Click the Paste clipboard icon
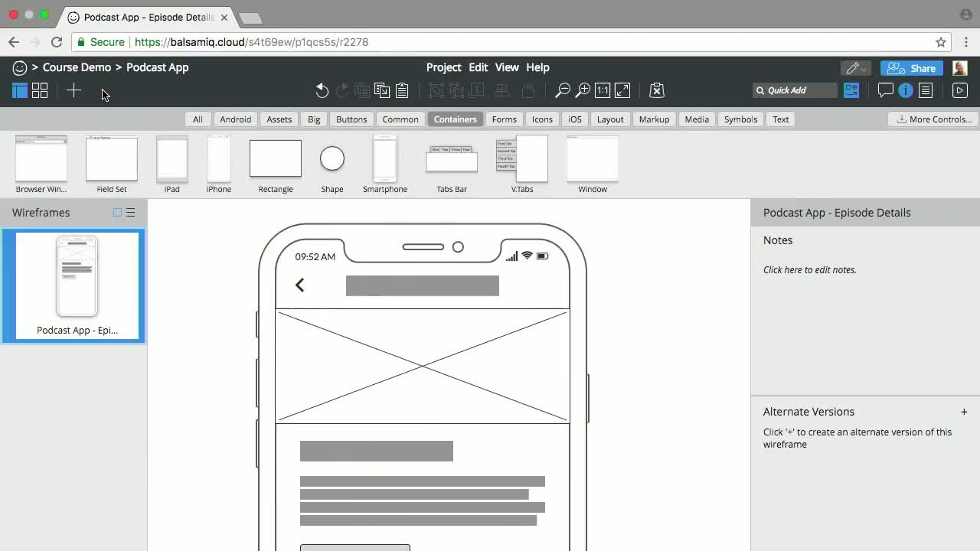This screenshot has width=980, height=551. pyautogui.click(x=402, y=91)
